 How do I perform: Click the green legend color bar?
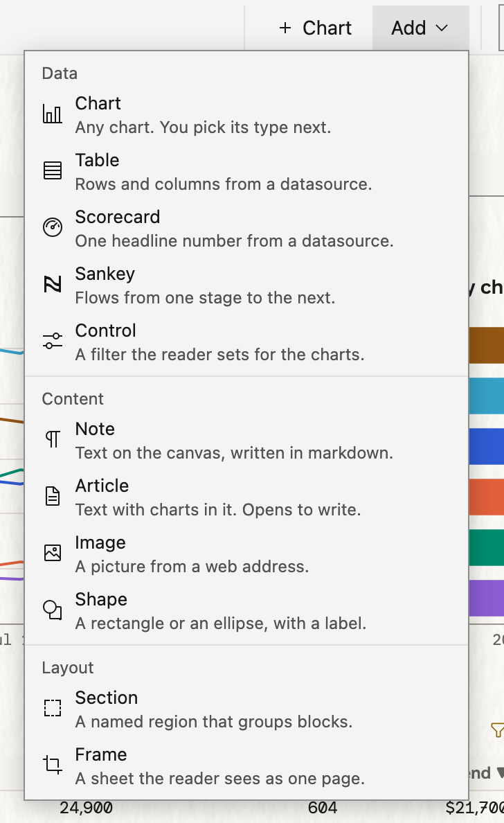point(486,547)
